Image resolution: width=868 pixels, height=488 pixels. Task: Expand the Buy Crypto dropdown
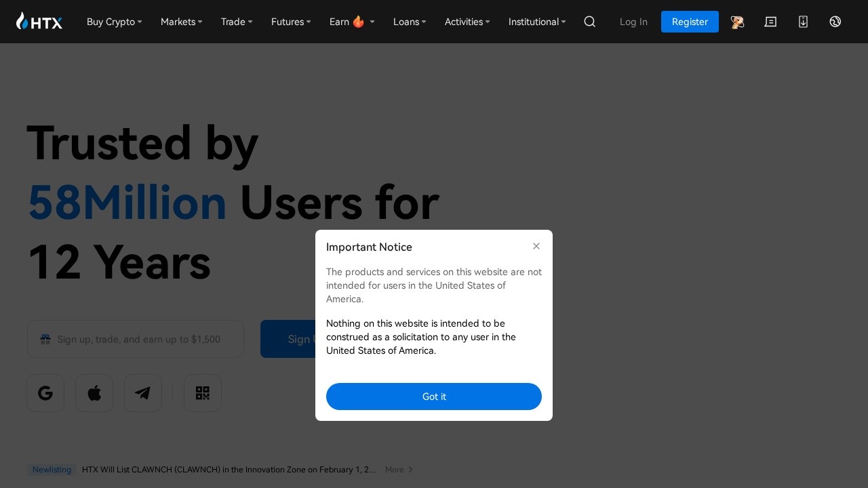[x=114, y=22]
